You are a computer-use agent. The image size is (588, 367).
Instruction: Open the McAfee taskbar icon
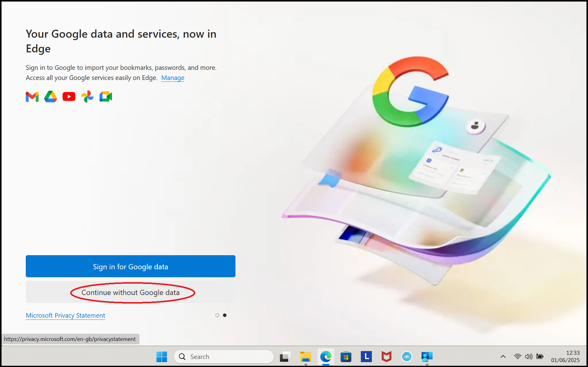click(386, 357)
